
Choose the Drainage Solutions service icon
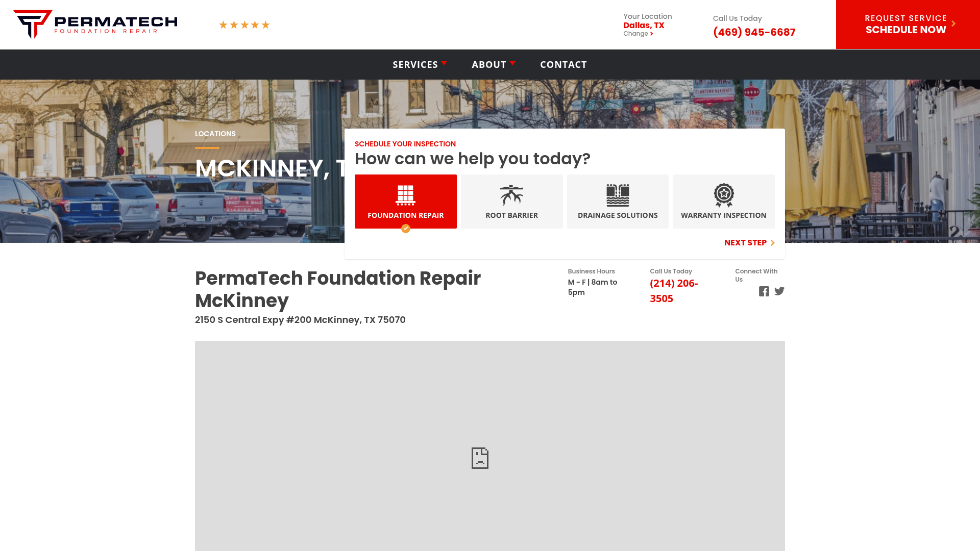618,195
